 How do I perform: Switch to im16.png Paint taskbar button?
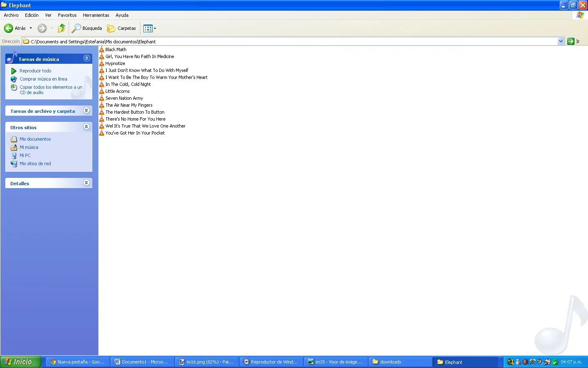(207, 362)
